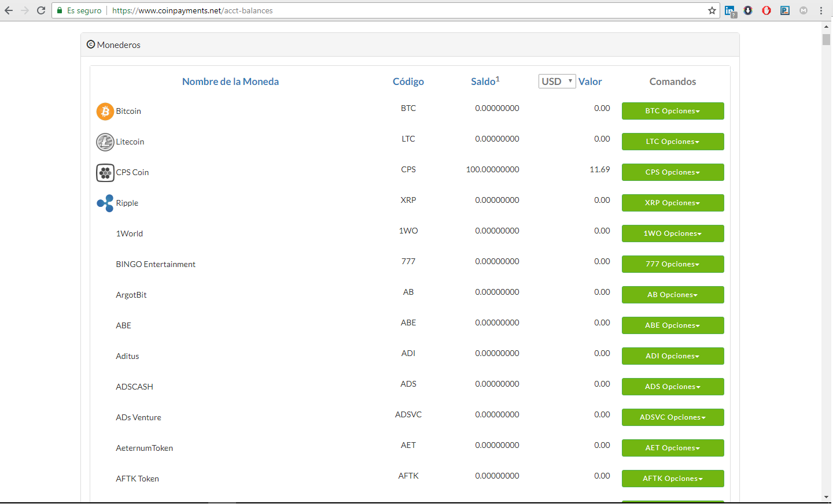This screenshot has height=504, width=833.
Task: Click the scrollbar down arrow
Action: click(826, 497)
